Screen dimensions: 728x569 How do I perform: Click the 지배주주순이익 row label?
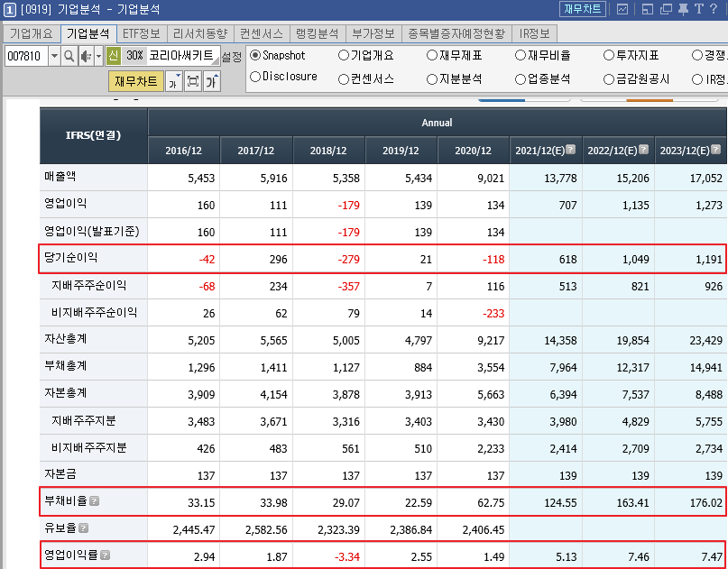coord(88,286)
